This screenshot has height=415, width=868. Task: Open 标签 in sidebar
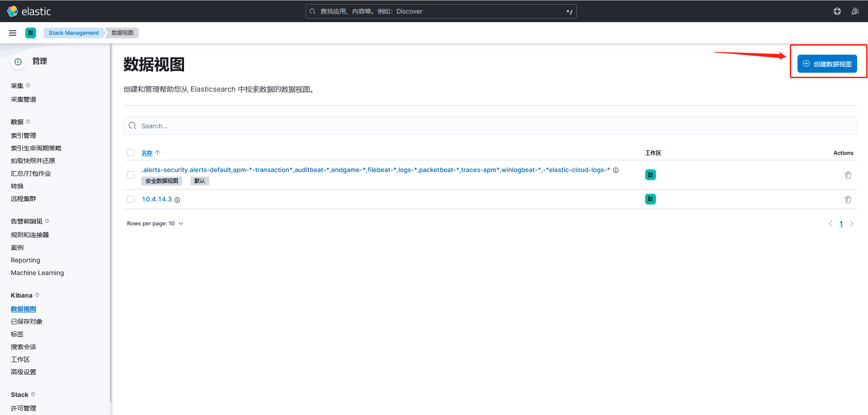click(x=17, y=334)
